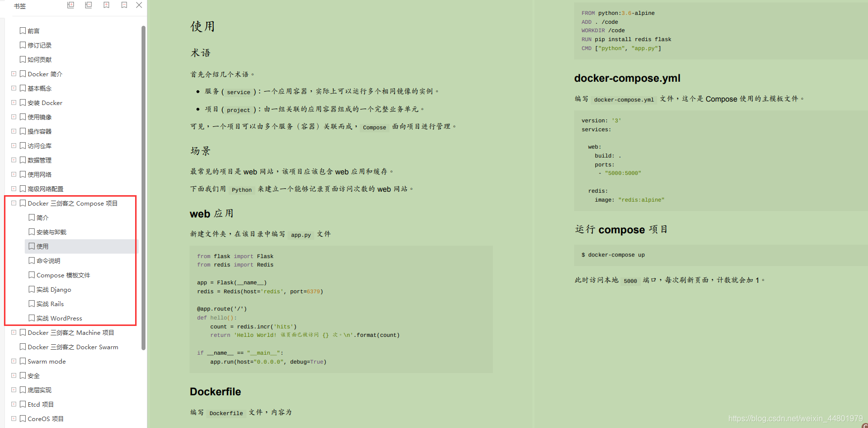This screenshot has height=428, width=868.
Task: Click the bookmark icon beside 简介 under Compose
Action: click(x=32, y=217)
